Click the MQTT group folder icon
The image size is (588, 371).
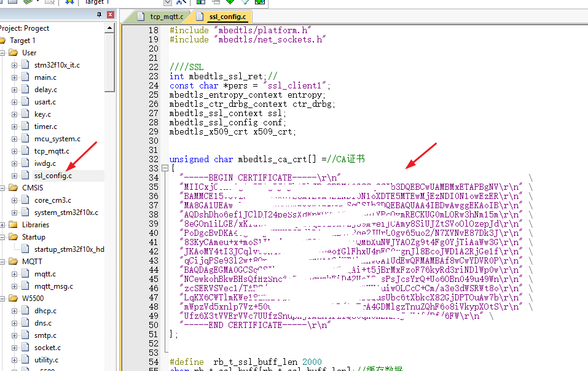click(x=13, y=262)
